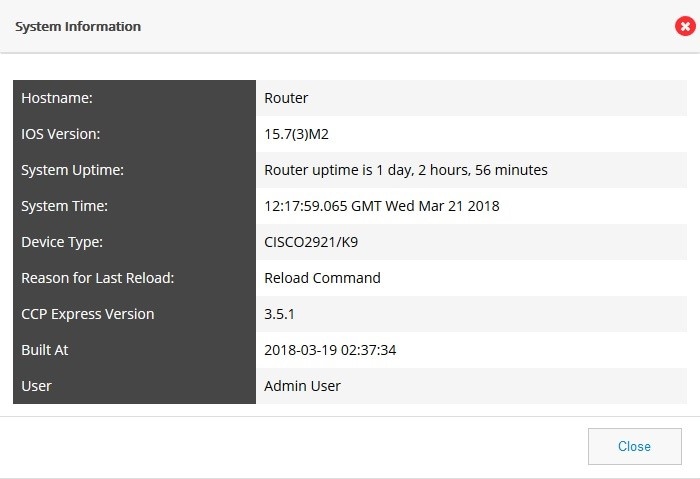Click the System Time label

(64, 206)
